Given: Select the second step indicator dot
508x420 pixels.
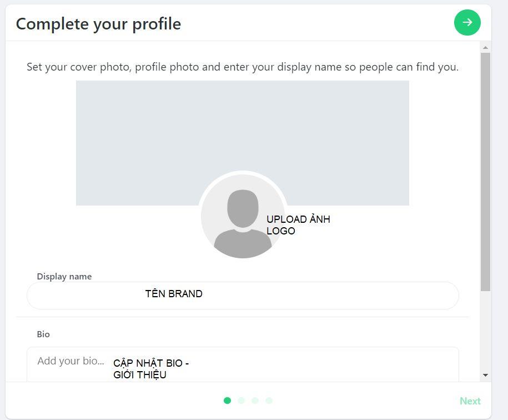Looking at the screenshot, I should [x=241, y=401].
